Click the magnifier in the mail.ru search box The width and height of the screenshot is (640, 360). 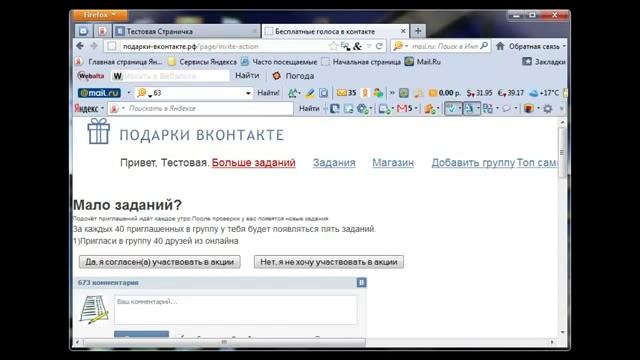point(484,46)
